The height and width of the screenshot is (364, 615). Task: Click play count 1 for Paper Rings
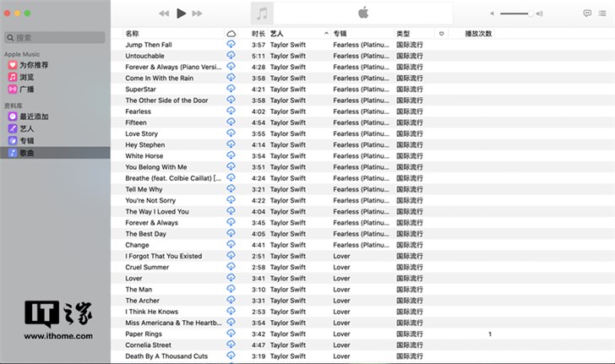(490, 334)
